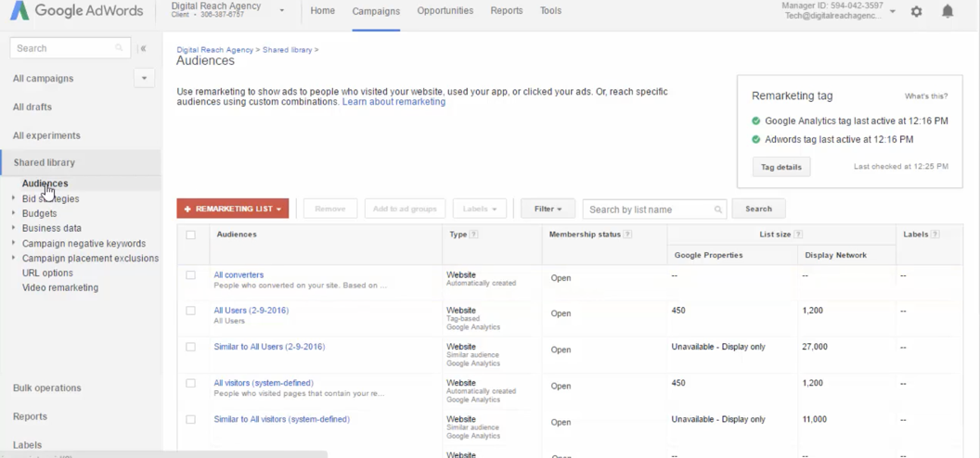Open the Manager ID account dropdown arrow
The width and height of the screenshot is (980, 458).
pyautogui.click(x=893, y=11)
